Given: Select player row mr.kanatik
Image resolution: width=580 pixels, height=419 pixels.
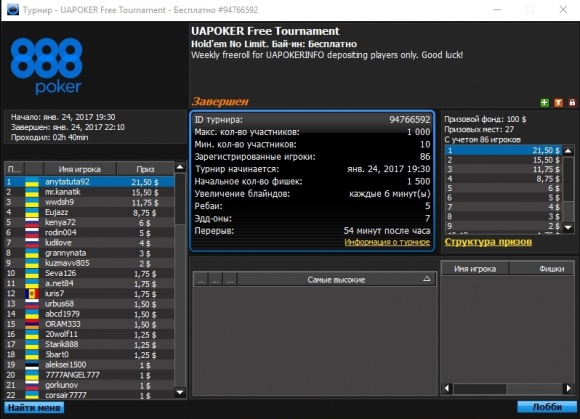Looking at the screenshot, I should pos(89,192).
